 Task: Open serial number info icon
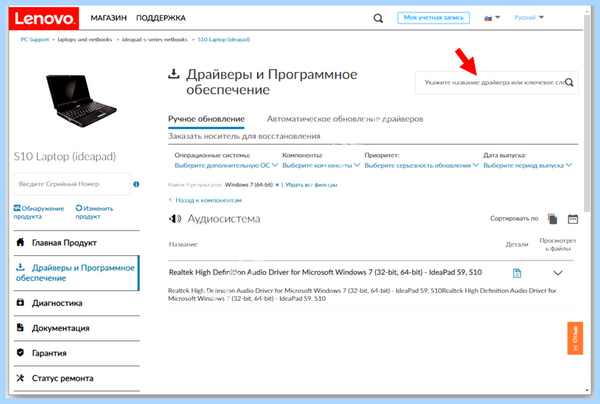click(136, 184)
